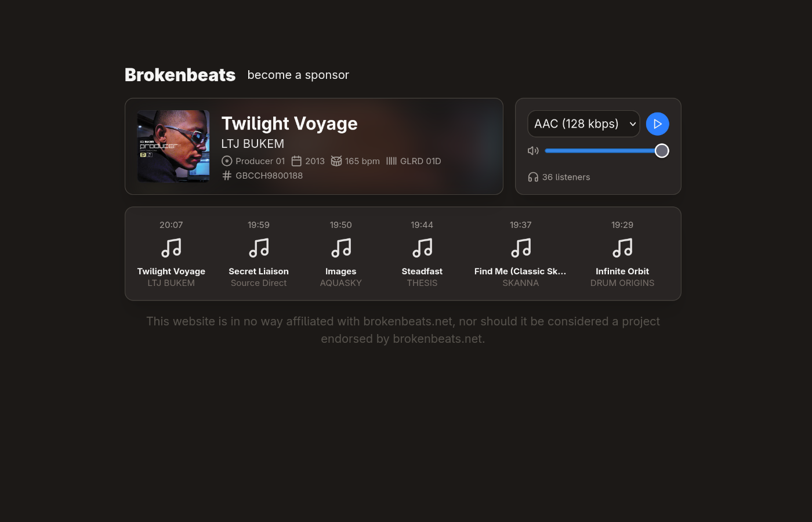Click the drum icon beside 165 bpm
The image size is (812, 522).
pyautogui.click(x=336, y=161)
